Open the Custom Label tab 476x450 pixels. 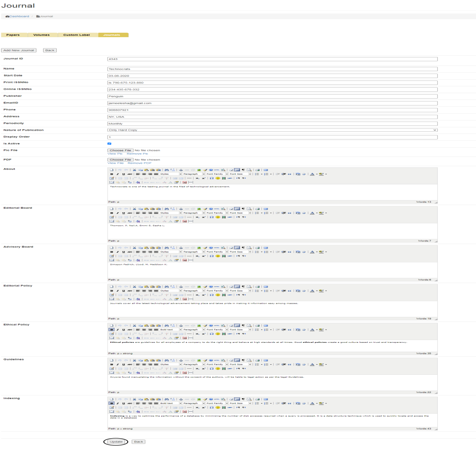[76, 35]
